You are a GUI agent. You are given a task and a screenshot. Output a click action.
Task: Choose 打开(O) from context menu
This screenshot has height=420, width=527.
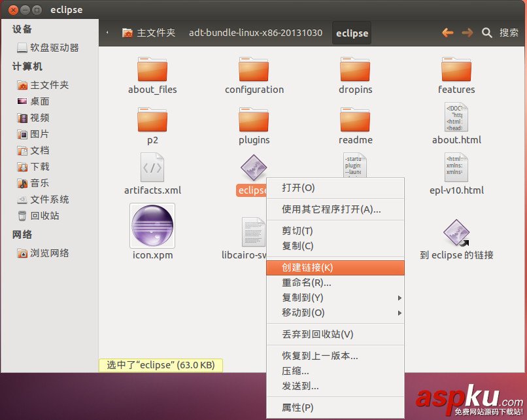click(335, 188)
